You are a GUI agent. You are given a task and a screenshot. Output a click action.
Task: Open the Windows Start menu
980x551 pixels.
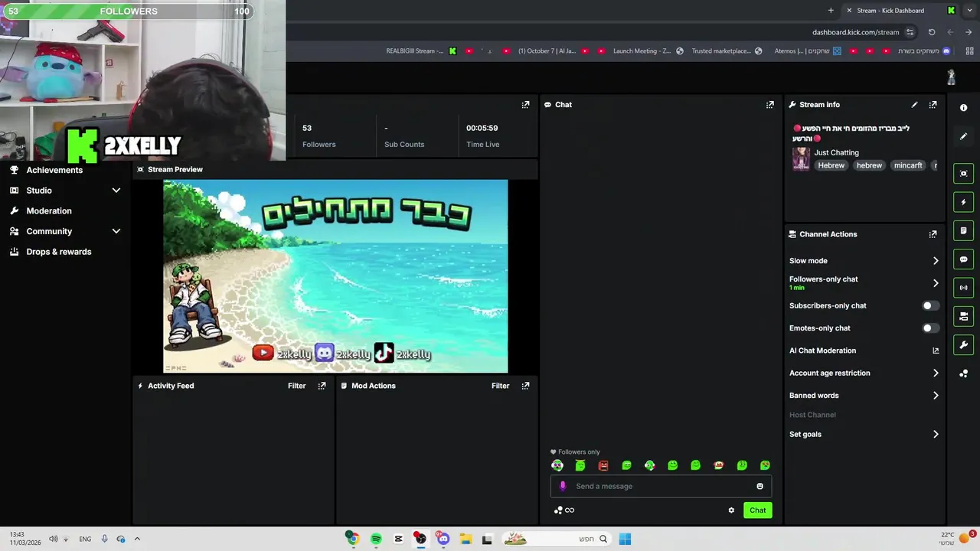[x=625, y=539]
